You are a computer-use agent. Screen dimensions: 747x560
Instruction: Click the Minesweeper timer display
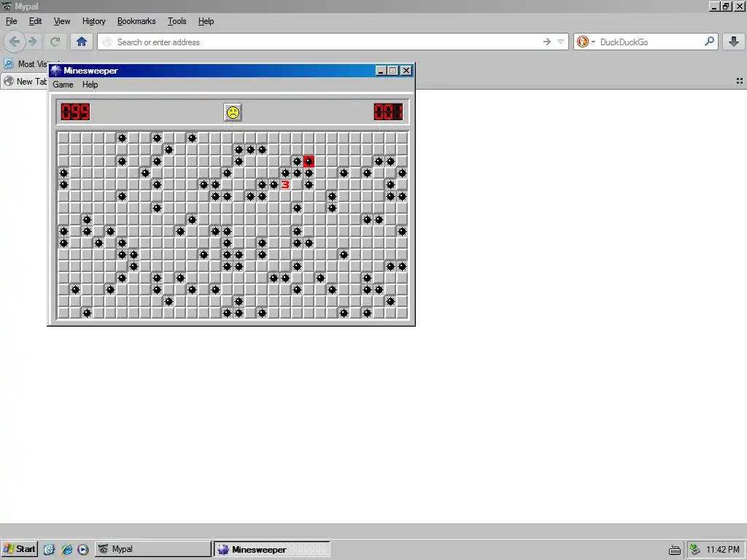(388, 112)
